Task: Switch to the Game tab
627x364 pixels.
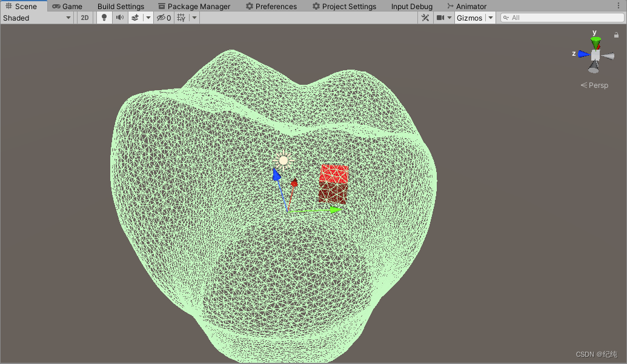Action: [67, 6]
